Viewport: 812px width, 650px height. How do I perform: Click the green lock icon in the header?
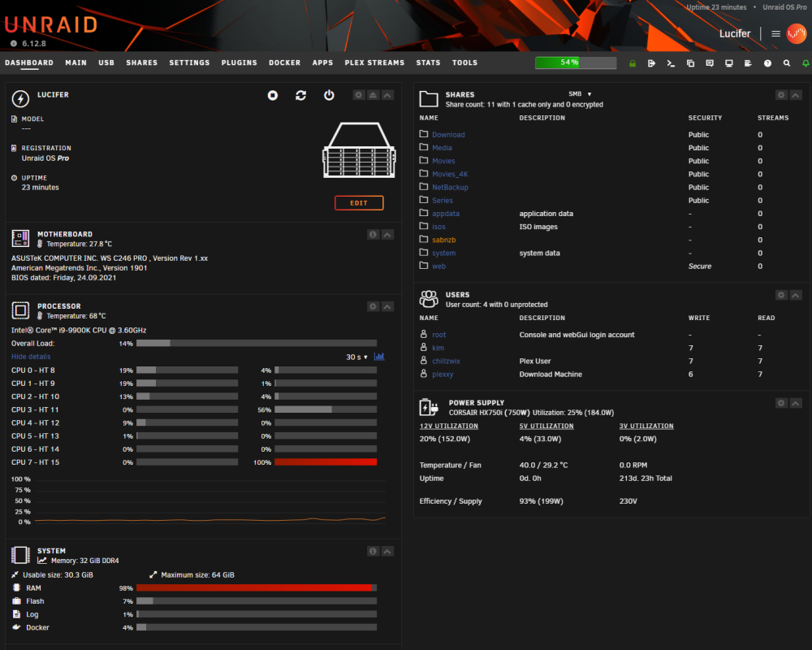(633, 63)
